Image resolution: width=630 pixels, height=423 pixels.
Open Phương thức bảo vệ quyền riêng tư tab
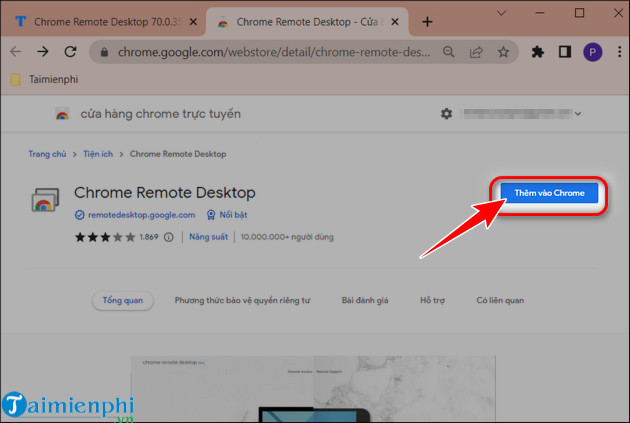tap(242, 300)
